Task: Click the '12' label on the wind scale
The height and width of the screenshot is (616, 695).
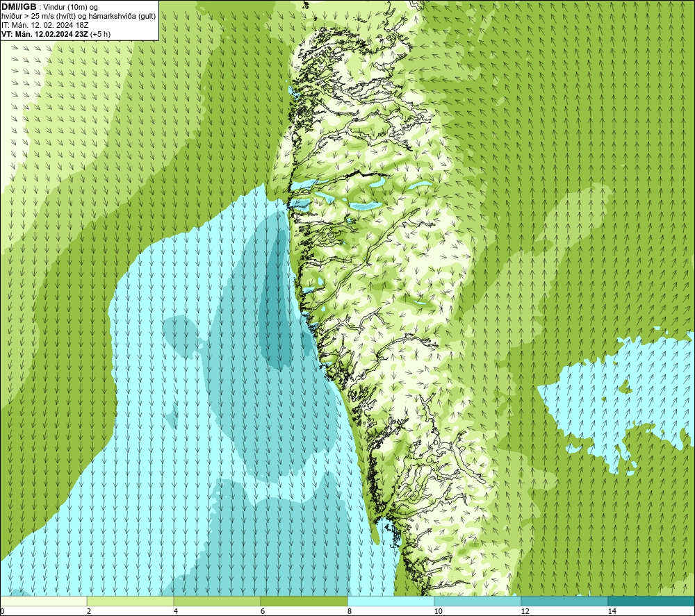Action: tap(525, 611)
